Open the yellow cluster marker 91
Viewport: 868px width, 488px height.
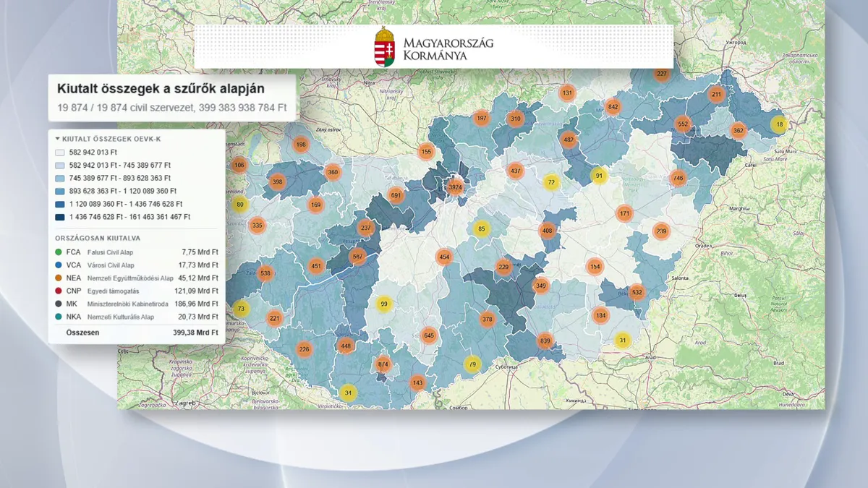pos(598,175)
